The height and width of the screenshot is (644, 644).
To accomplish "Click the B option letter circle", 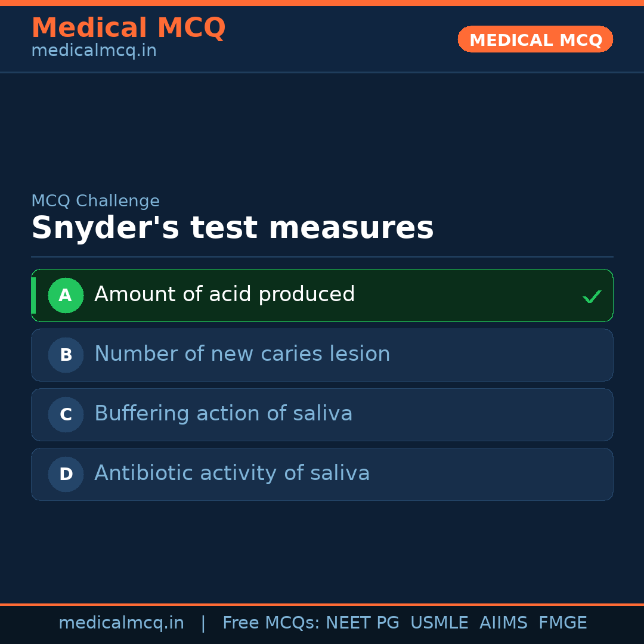I will (x=66, y=355).
